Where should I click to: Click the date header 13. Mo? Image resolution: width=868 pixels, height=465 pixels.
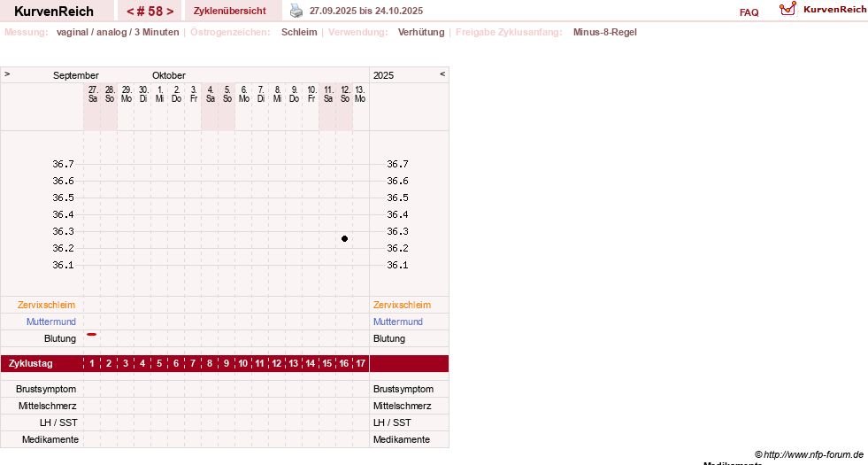pos(360,94)
